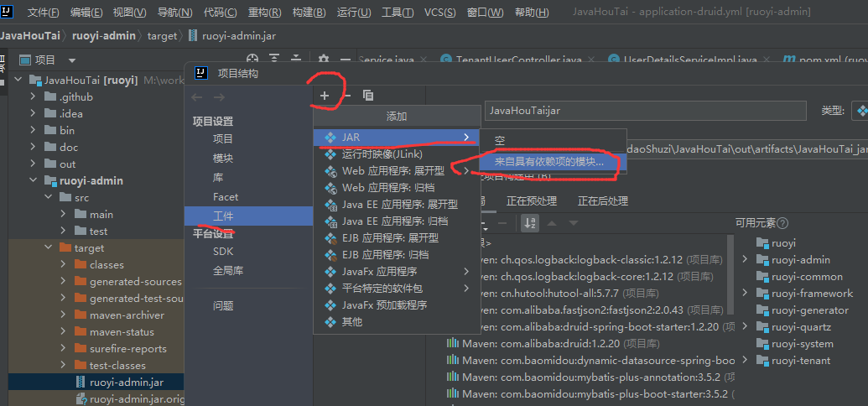Expand .github folder in project tree
This screenshot has width=868, height=406.
34,97
